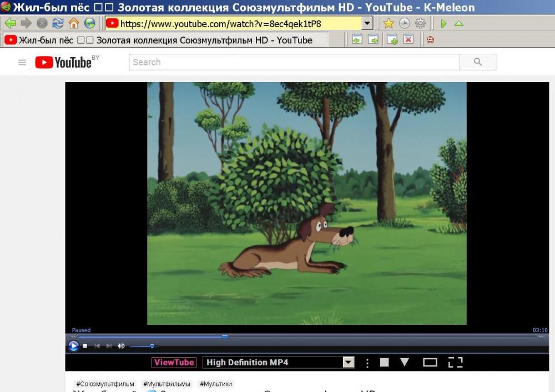Screen dimensions: 555x392
Task: Click the browser Back arrow
Action: pyautogui.click(x=10, y=23)
